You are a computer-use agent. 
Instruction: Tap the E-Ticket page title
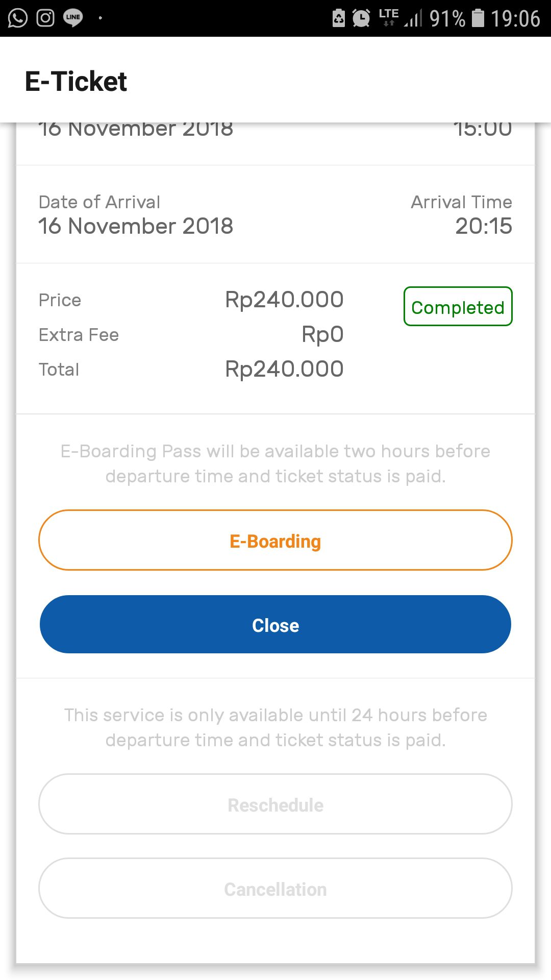point(76,82)
